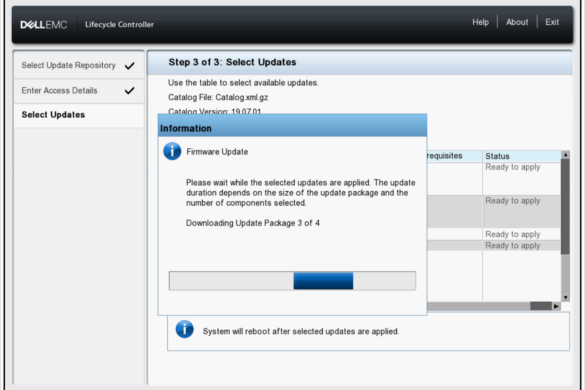Screen dimensions: 585x390
Task: Click the Information dialog title bar
Action: click(292, 126)
